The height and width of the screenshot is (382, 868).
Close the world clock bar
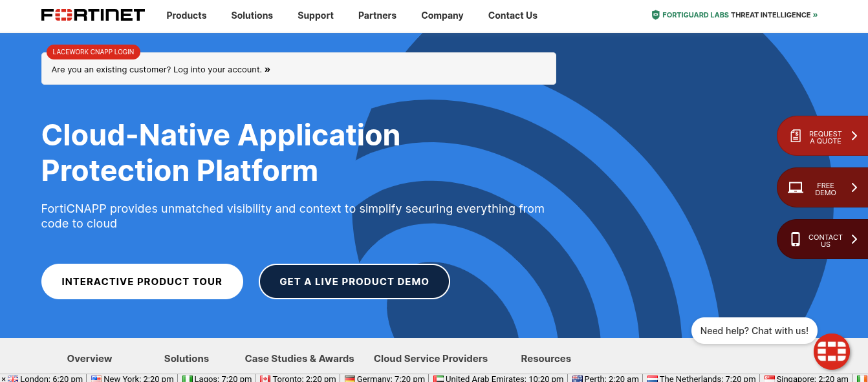click(3, 379)
